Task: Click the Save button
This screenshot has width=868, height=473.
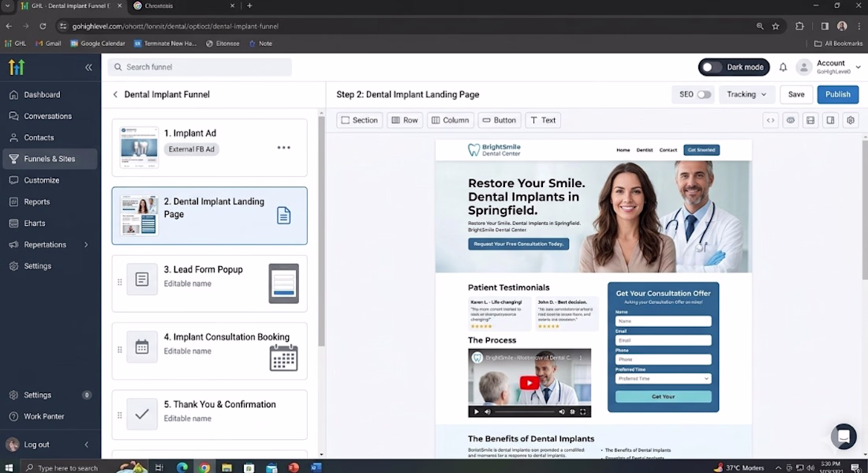Action: pos(796,95)
